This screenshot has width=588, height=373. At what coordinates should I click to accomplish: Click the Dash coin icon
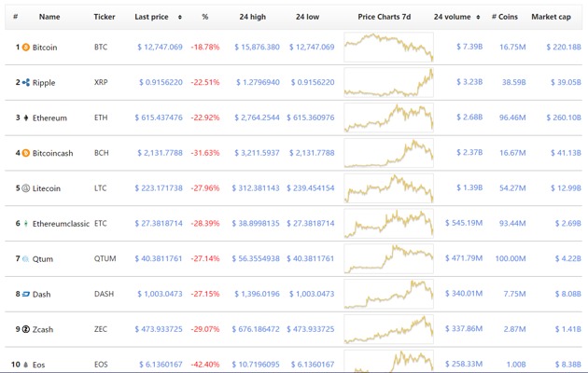tap(26, 295)
